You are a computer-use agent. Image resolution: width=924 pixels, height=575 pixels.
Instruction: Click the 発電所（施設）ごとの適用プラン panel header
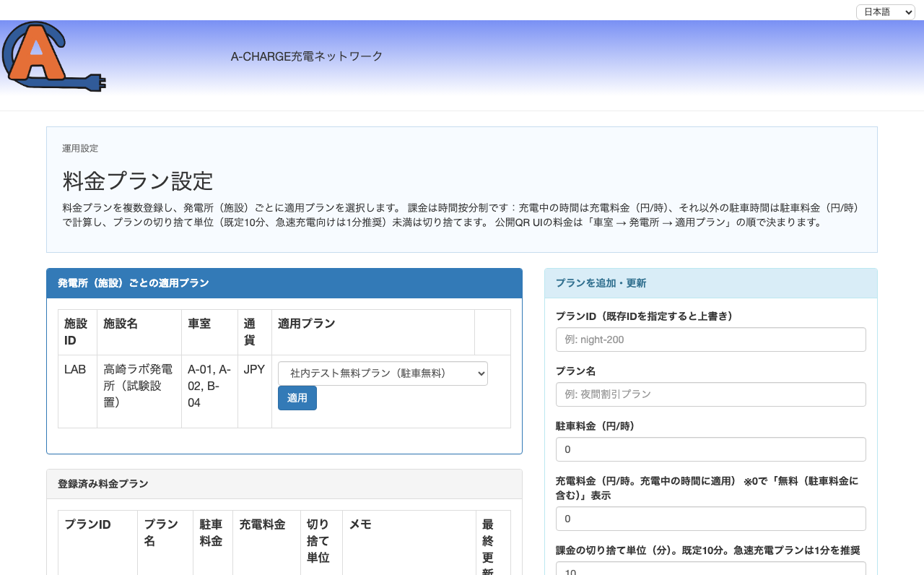click(x=284, y=283)
